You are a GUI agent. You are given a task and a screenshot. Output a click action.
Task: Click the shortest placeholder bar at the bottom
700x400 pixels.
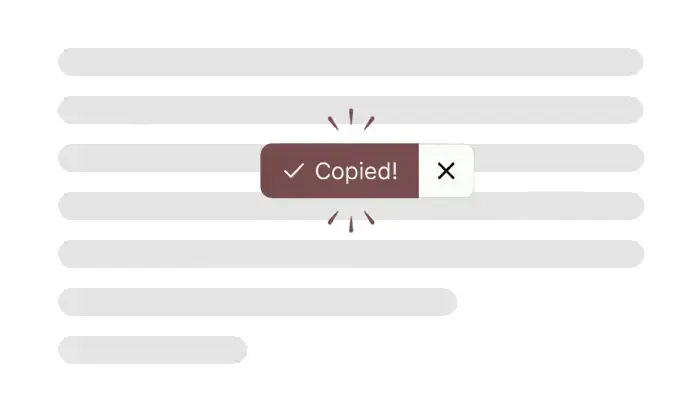tap(152, 350)
